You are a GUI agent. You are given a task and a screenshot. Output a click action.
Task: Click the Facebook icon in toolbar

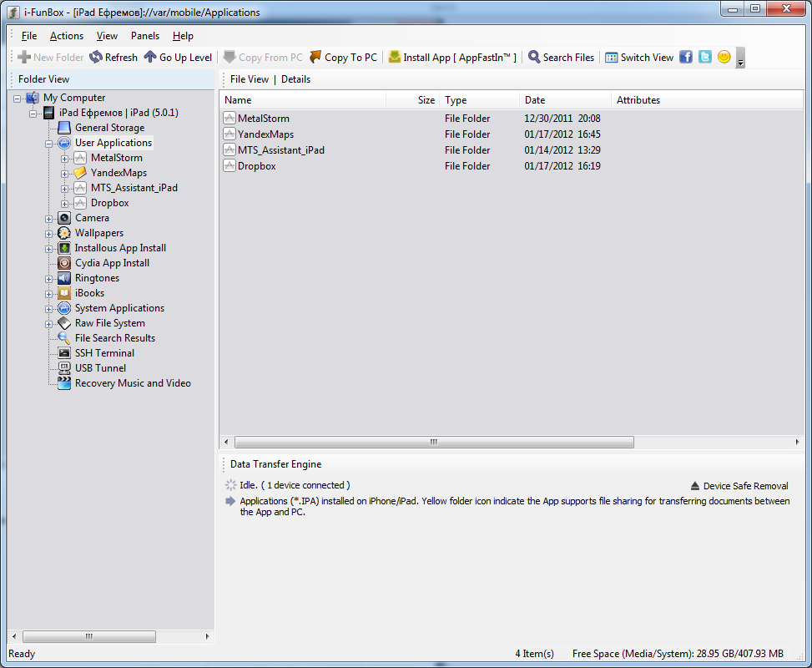[686, 57]
